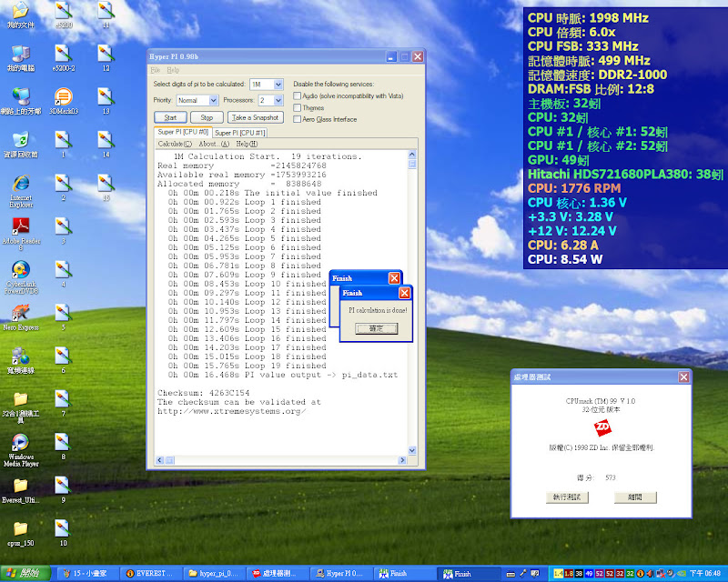Click the Take a Snapshot button
The width and height of the screenshot is (728, 582).
coord(255,117)
